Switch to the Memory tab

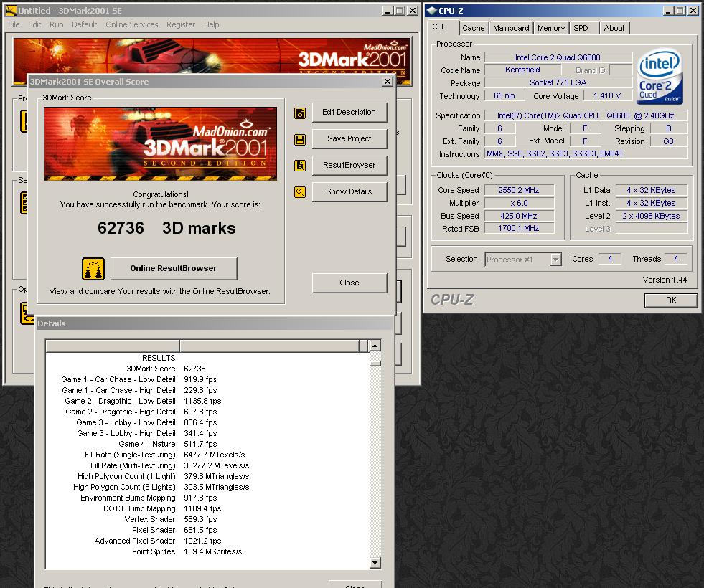pyautogui.click(x=551, y=28)
